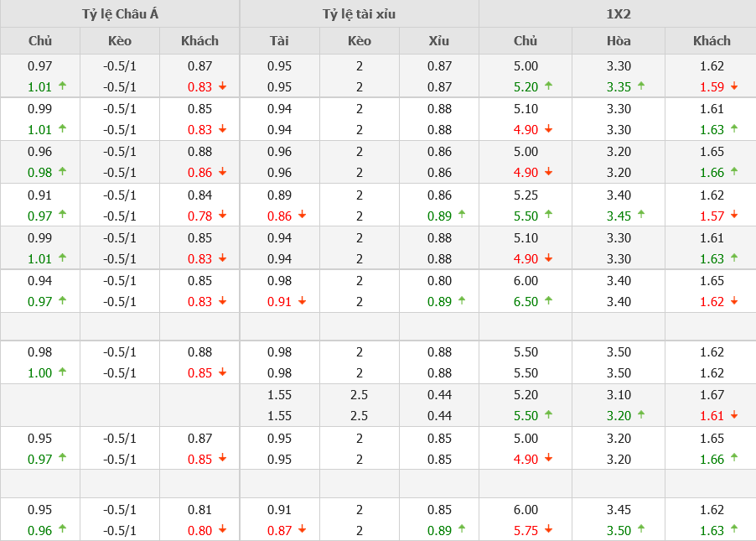The image size is (756, 541).
Task: Click the red down arrow next to 1.57
Action: coord(735,215)
